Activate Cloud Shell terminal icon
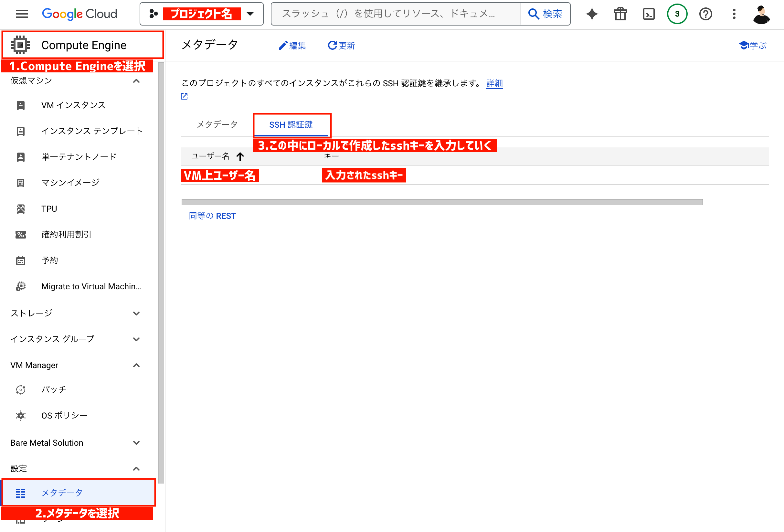This screenshot has width=784, height=532. pyautogui.click(x=648, y=14)
